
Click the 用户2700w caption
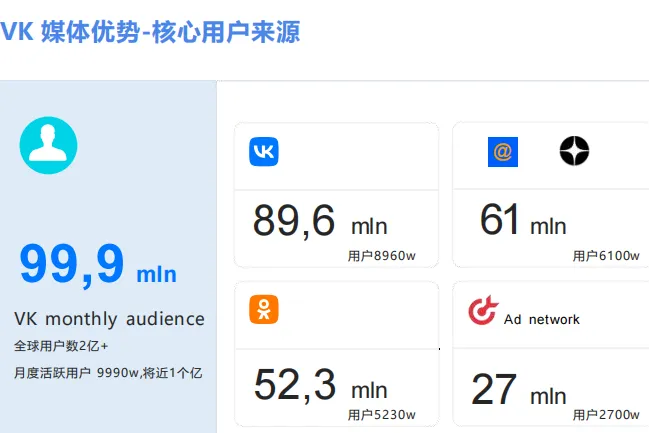coord(606,415)
